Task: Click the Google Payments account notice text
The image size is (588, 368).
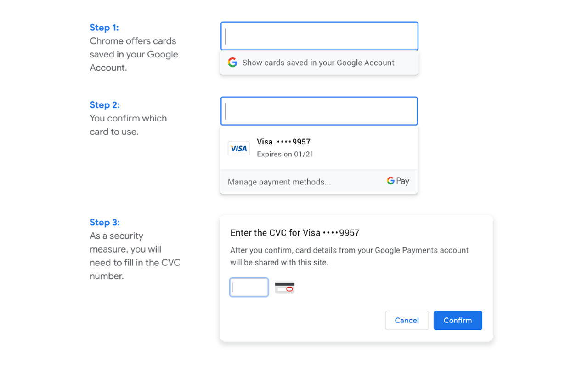Action: [349, 256]
